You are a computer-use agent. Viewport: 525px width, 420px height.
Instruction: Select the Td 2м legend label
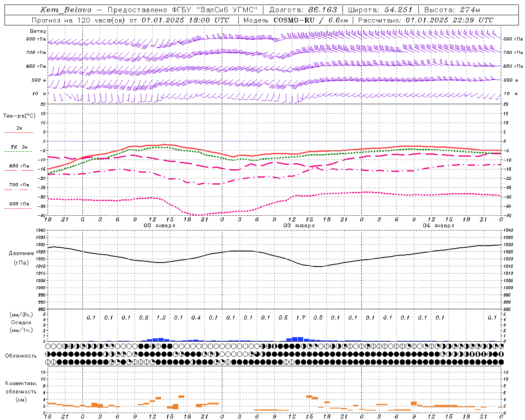pyautogui.click(x=19, y=147)
